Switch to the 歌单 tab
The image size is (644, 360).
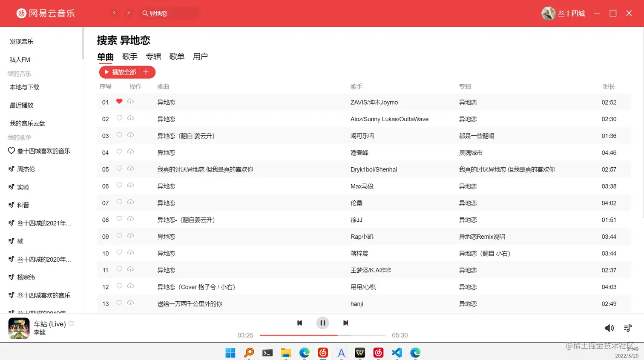click(x=177, y=57)
